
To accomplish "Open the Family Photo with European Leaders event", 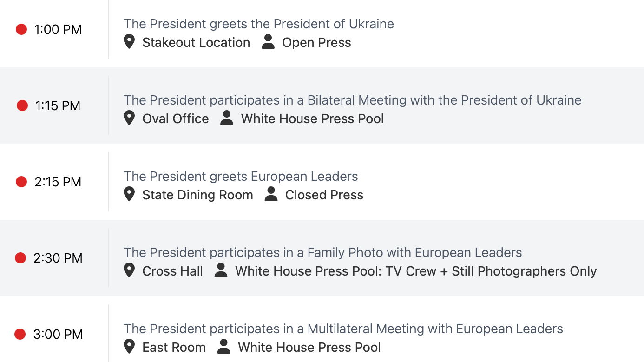I will (322, 253).
